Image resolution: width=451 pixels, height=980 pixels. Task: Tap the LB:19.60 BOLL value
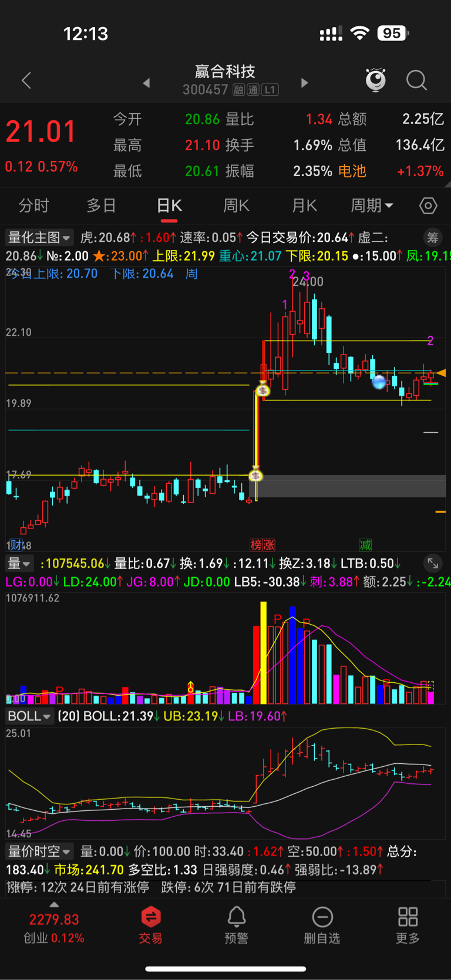click(x=257, y=716)
